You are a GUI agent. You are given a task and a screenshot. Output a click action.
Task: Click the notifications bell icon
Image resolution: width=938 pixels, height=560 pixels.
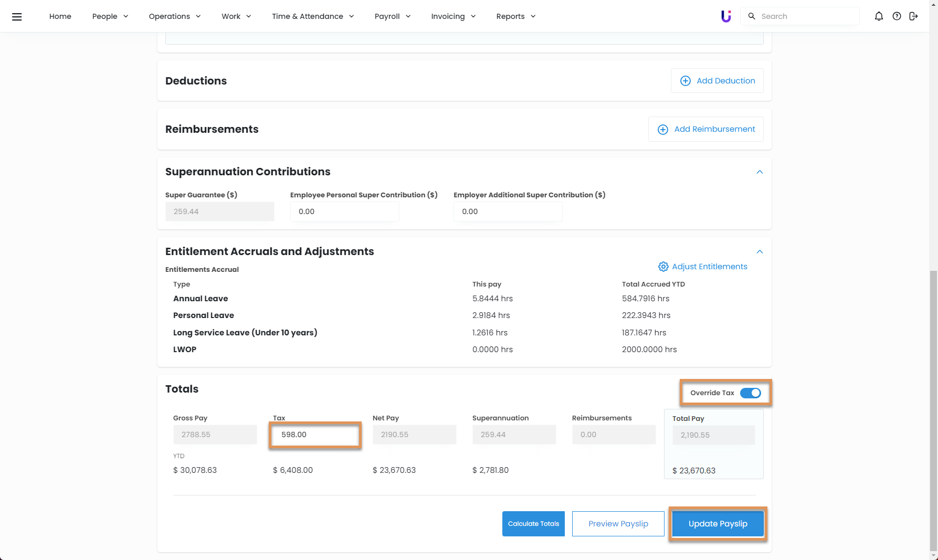(879, 16)
